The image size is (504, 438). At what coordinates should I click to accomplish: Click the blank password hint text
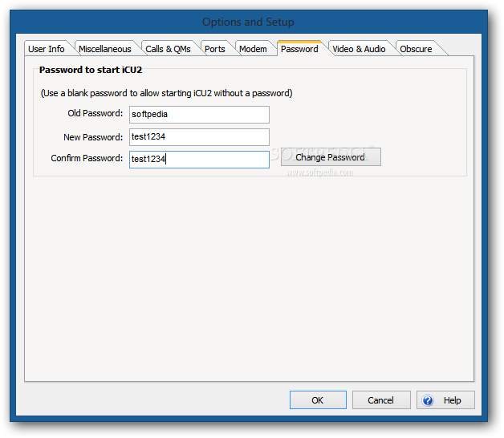pyautogui.click(x=166, y=93)
